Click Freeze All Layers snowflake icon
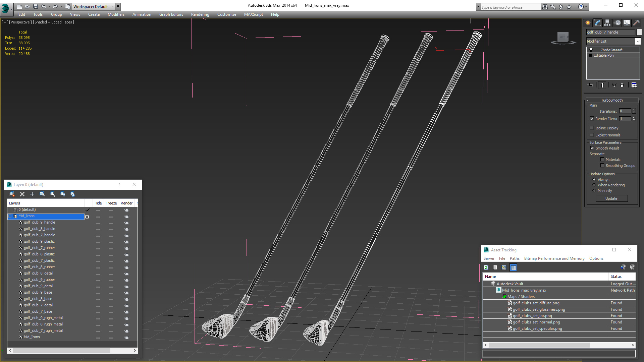 72,194
